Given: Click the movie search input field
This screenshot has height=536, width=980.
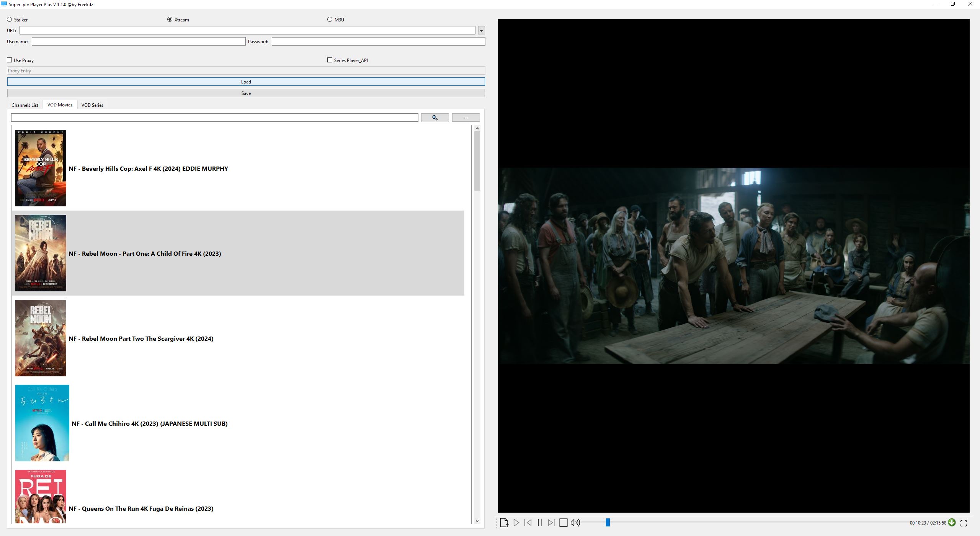Looking at the screenshot, I should 215,118.
